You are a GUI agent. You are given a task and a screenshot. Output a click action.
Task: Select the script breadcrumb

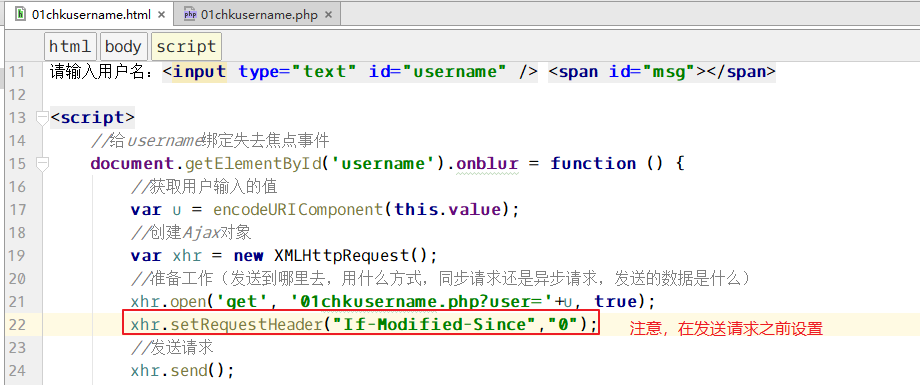186,46
